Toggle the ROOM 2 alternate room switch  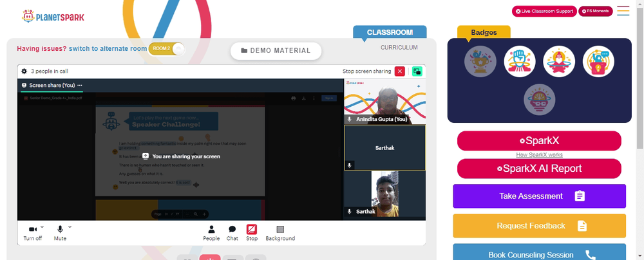pyautogui.click(x=166, y=48)
